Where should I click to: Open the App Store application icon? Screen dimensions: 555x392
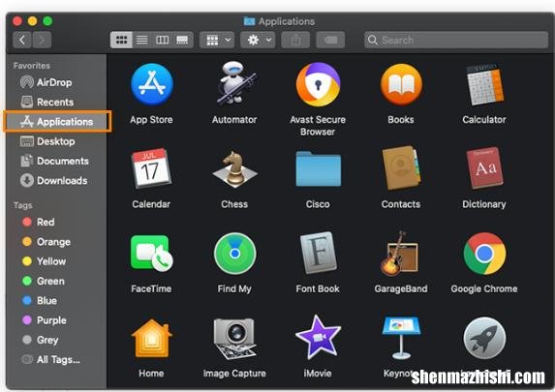[x=152, y=84]
